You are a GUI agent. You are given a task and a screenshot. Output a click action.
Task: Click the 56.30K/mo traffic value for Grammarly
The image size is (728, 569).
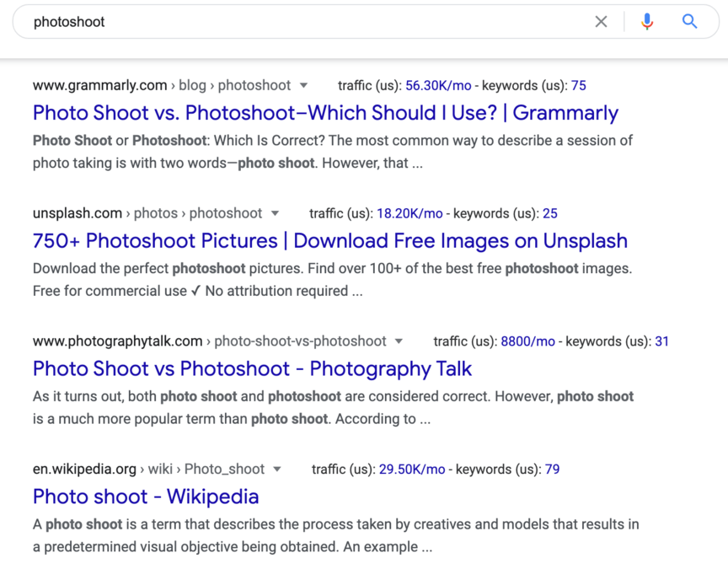[x=438, y=85]
